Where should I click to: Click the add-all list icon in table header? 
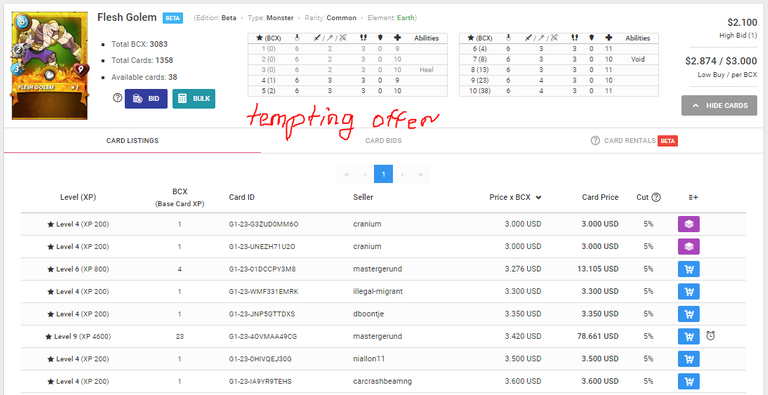[x=693, y=198]
